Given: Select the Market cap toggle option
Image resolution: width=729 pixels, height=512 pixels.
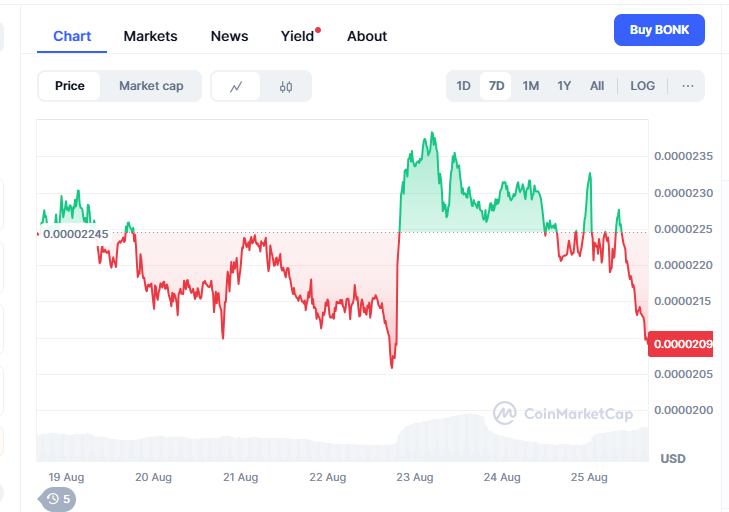Looking at the screenshot, I should click(151, 86).
